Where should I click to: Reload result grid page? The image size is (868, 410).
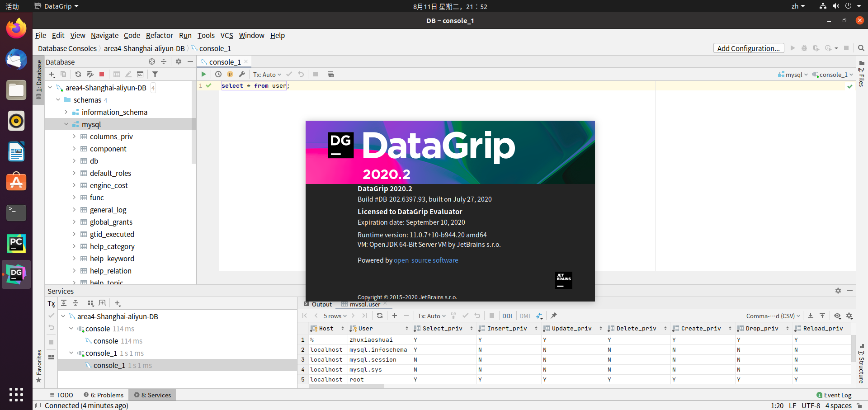tap(380, 316)
